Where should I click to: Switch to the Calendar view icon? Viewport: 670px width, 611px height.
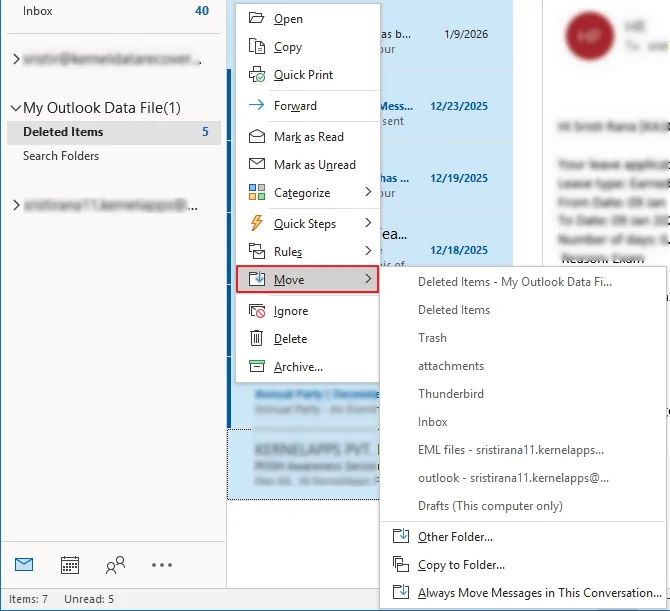[70, 565]
